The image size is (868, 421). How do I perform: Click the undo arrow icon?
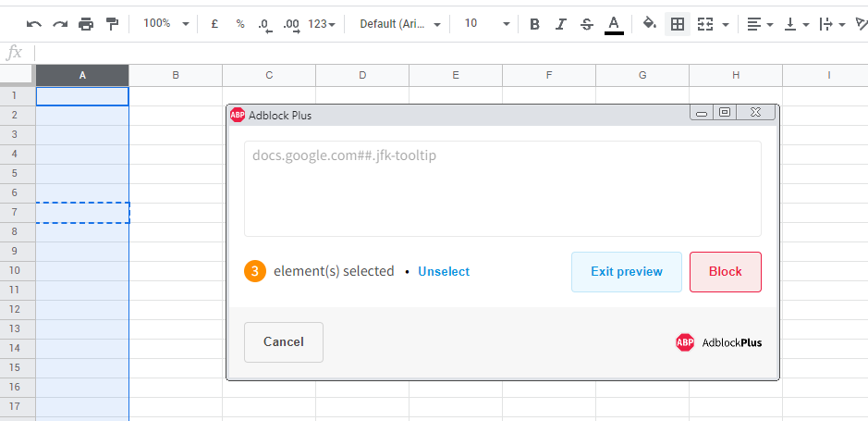(34, 24)
